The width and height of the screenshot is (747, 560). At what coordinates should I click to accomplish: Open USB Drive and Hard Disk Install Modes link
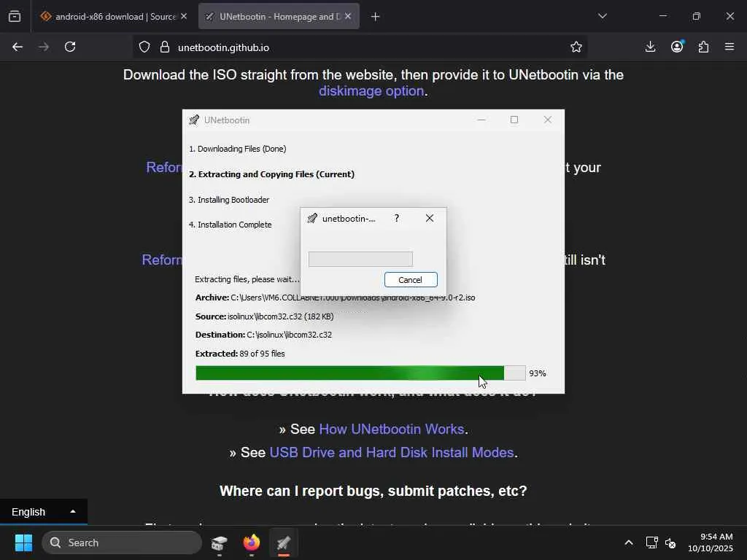pyautogui.click(x=392, y=452)
